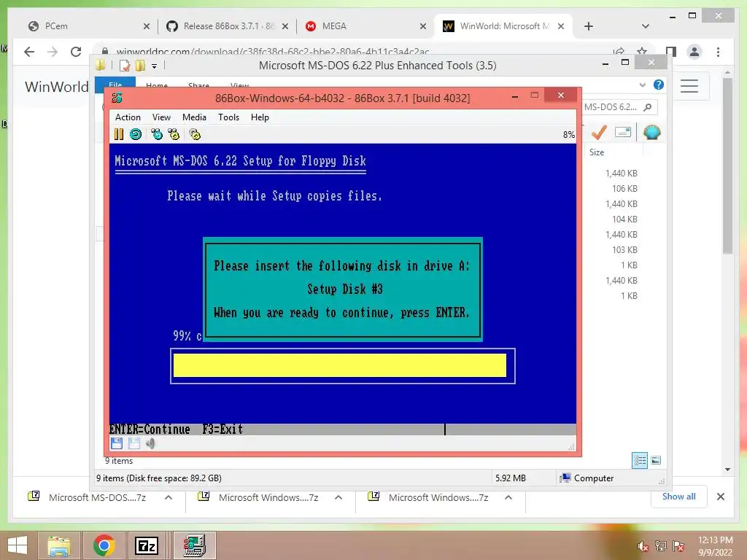Click the WinWorld site logo
This screenshot has width=747, height=560.
click(57, 87)
